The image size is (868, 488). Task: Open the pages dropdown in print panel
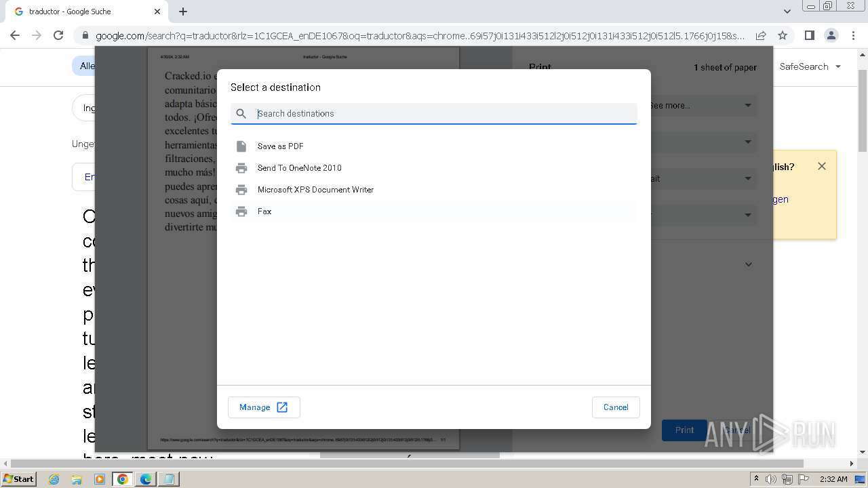click(x=702, y=142)
